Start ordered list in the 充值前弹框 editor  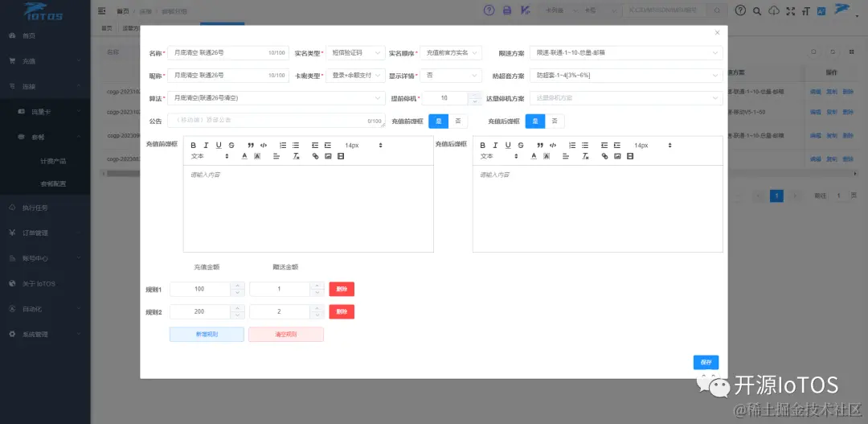click(283, 145)
